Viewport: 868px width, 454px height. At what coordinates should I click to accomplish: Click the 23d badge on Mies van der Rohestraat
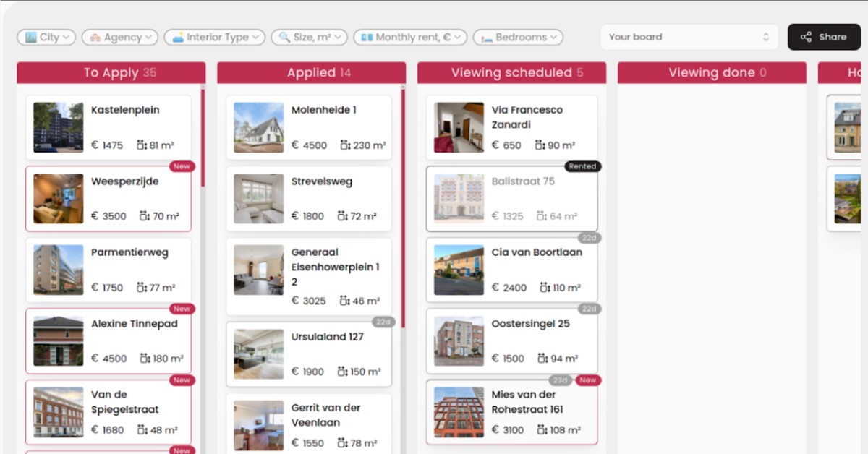pos(561,380)
